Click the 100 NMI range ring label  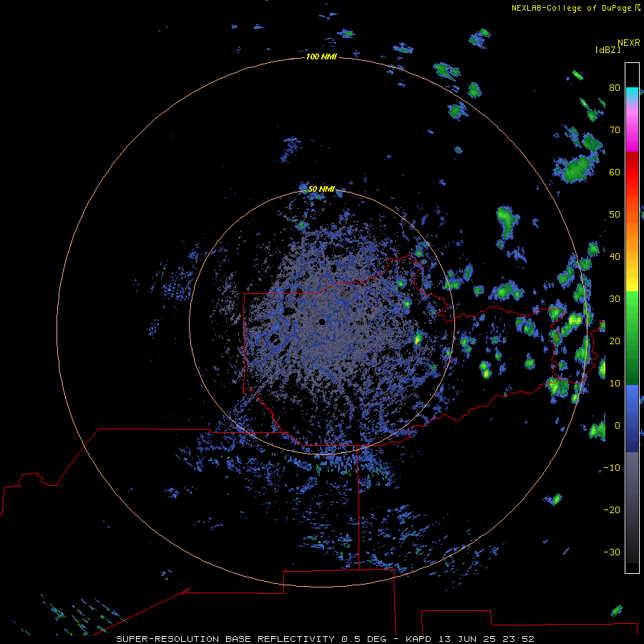(321, 57)
